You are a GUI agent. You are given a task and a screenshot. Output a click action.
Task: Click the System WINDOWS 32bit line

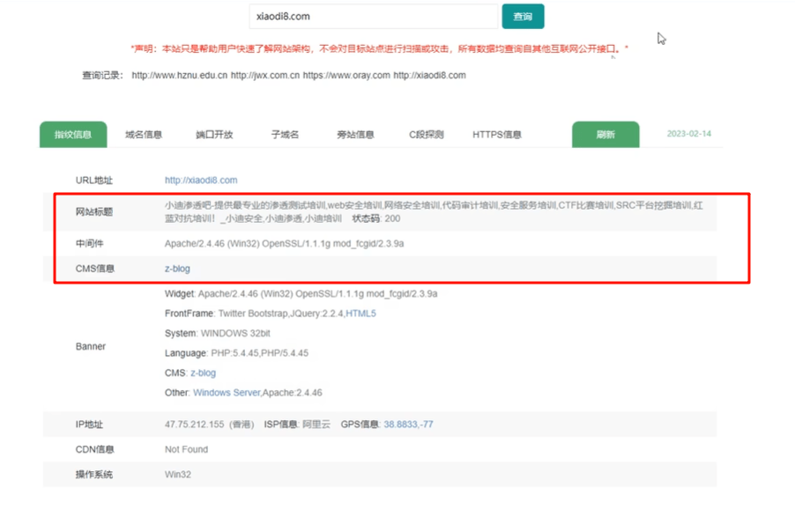(218, 334)
